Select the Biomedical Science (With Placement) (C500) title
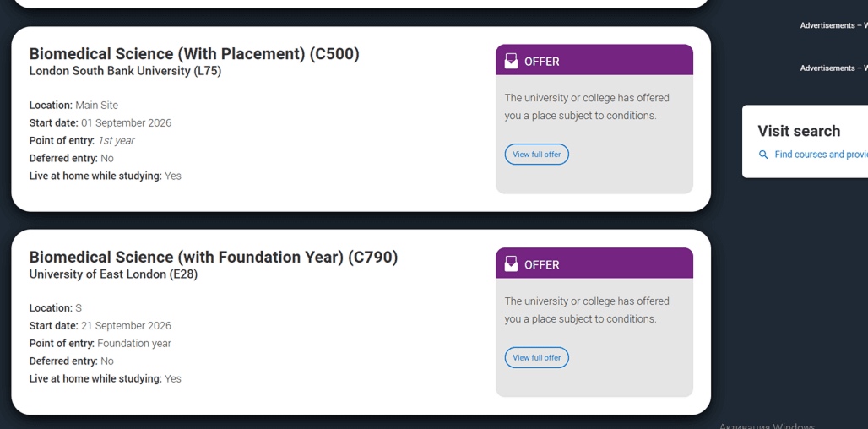The width and height of the screenshot is (868, 429). tap(194, 54)
